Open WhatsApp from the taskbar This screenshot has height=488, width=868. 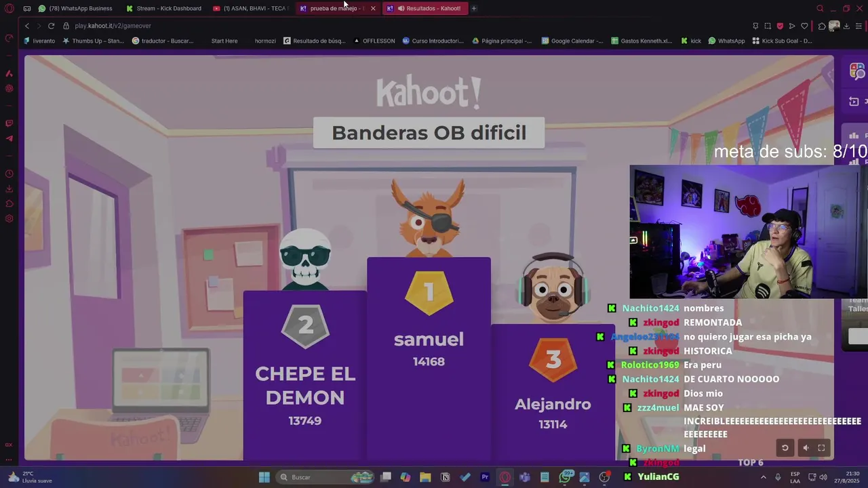(x=565, y=477)
